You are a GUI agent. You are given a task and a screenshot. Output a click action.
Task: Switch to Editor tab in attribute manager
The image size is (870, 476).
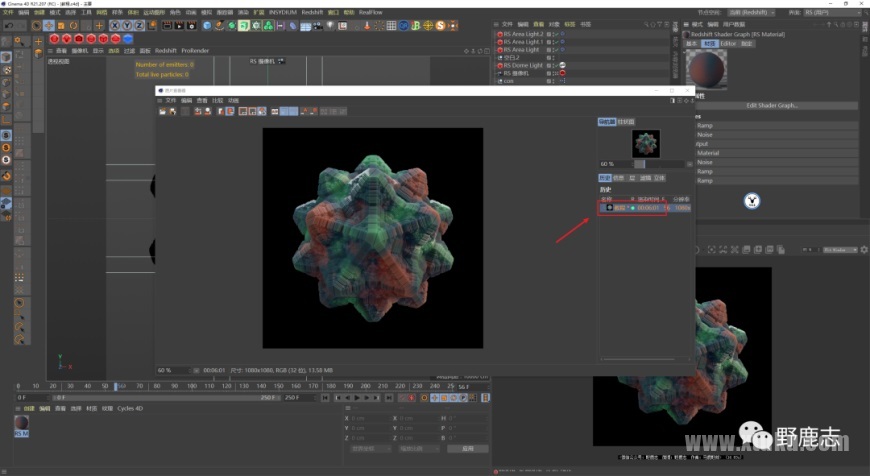pyautogui.click(x=728, y=43)
